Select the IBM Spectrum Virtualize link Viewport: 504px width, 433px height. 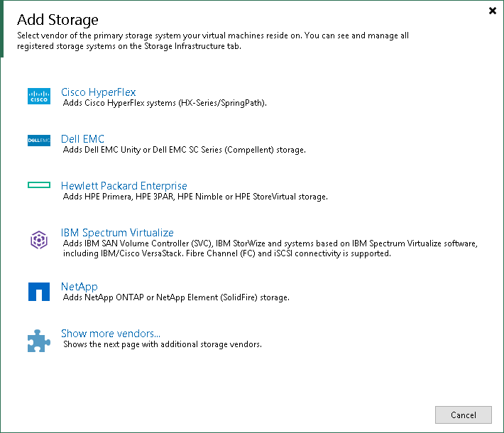click(117, 233)
